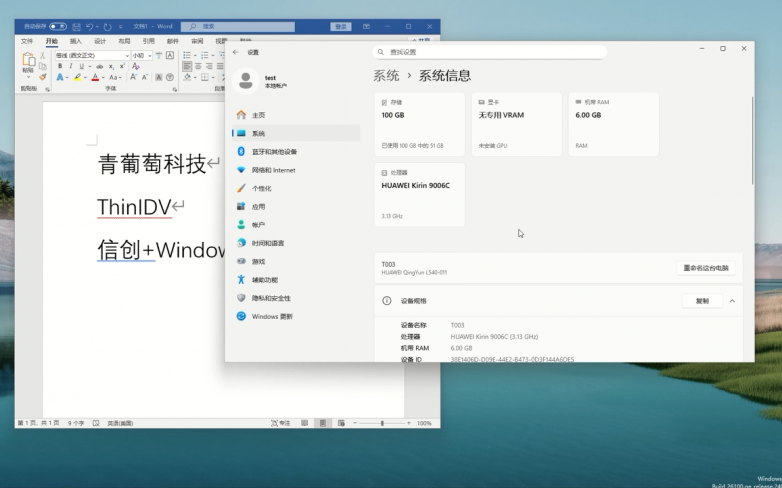782x488 pixels.
Task: Click the red font color button
Action: pos(95,77)
